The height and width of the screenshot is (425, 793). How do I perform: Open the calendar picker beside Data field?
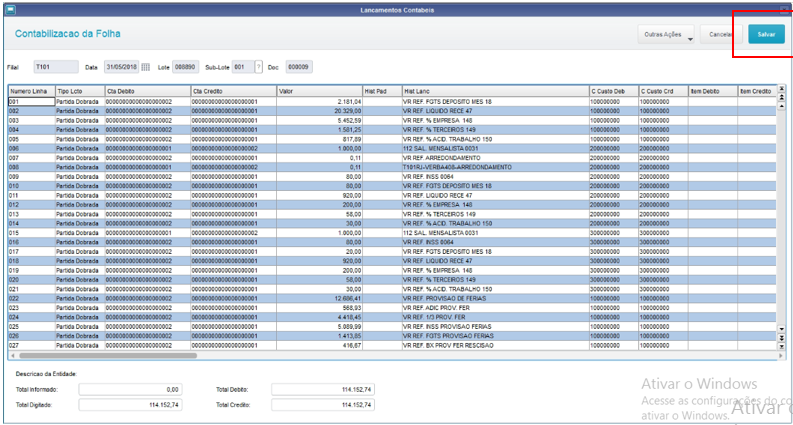[x=145, y=67]
